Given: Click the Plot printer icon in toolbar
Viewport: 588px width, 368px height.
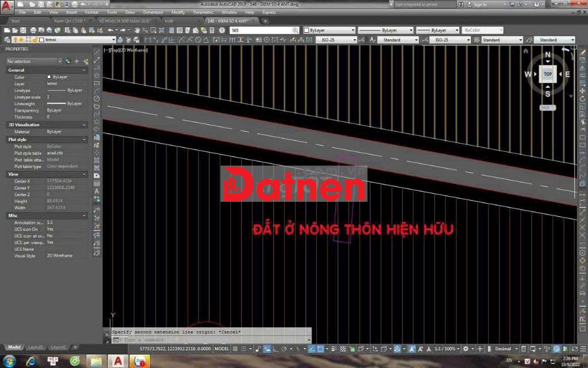Looking at the screenshot, I should [33, 30].
